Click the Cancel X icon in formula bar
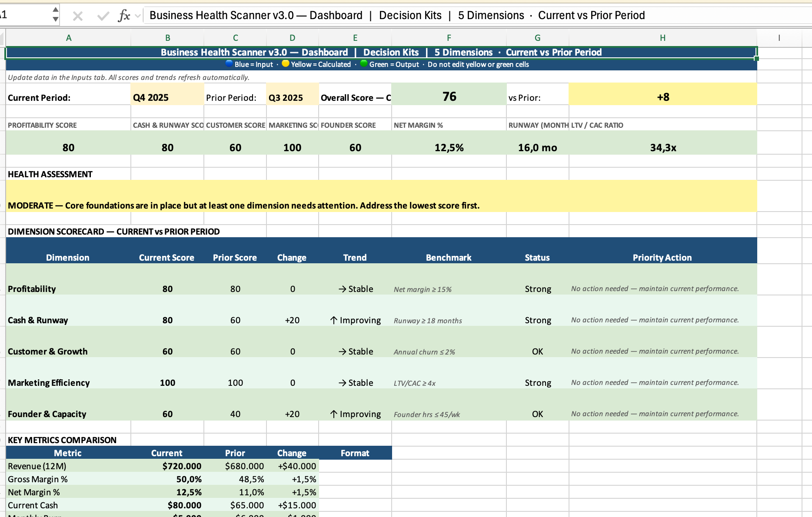The image size is (812, 517). 78,16
